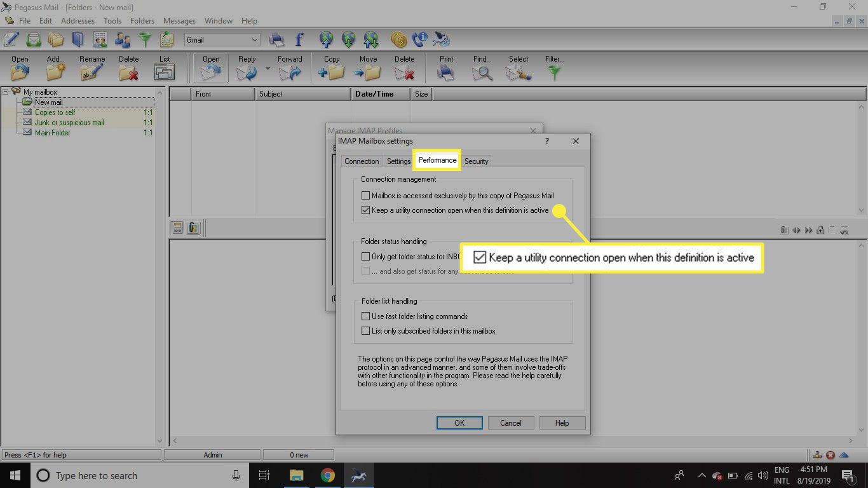
Task: Click the globe with both arrows send/receive icon
Action: [371, 40]
